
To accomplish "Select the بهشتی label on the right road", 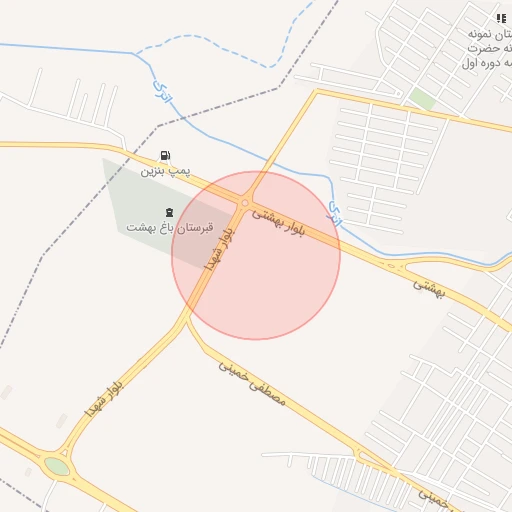I will (x=429, y=289).
